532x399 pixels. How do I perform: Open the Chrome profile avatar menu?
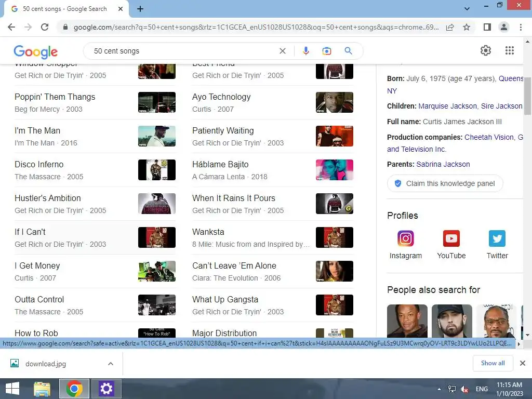504,27
